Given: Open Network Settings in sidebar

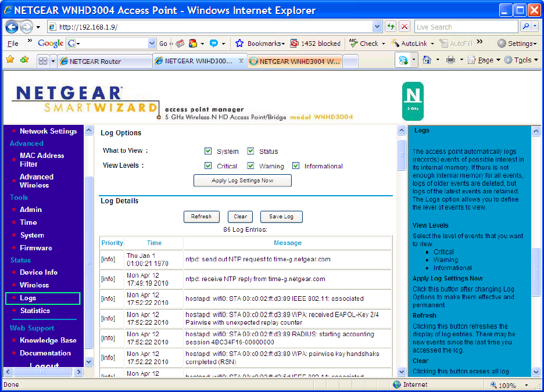Looking at the screenshot, I should pyautogui.click(x=48, y=131).
